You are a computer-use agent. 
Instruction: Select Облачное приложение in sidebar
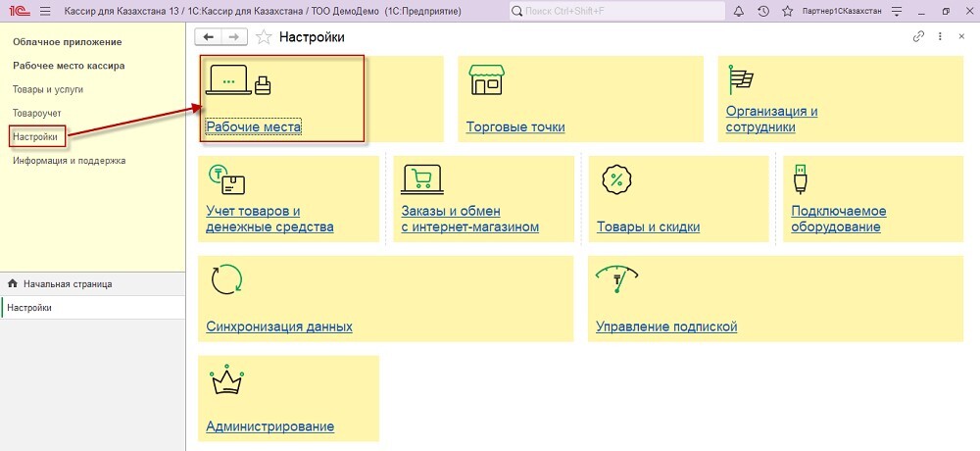[68, 42]
